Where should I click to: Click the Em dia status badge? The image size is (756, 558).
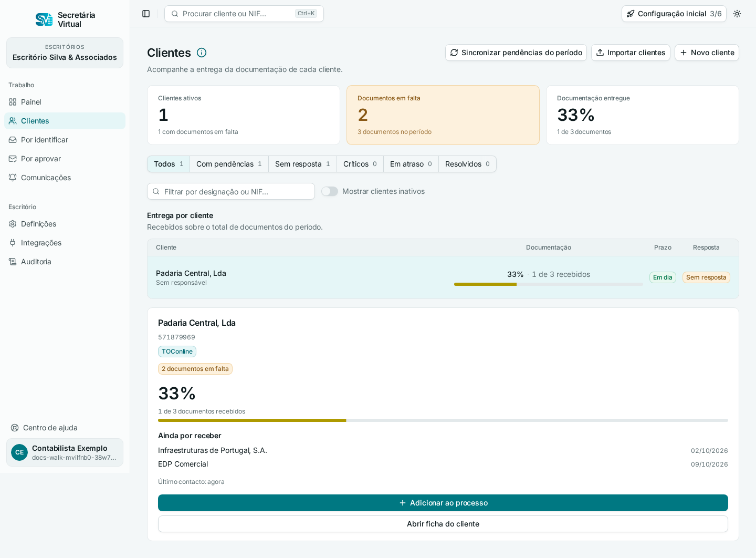click(x=663, y=277)
